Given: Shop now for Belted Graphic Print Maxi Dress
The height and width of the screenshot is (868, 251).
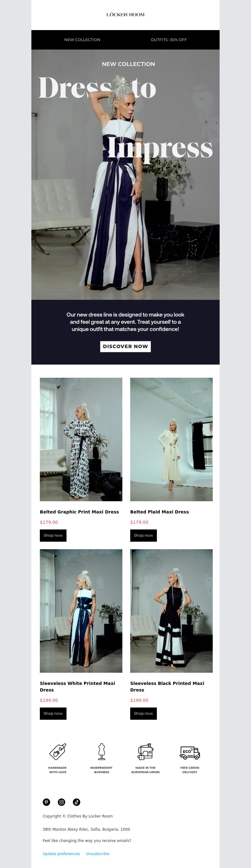Looking at the screenshot, I should tap(53, 535).
